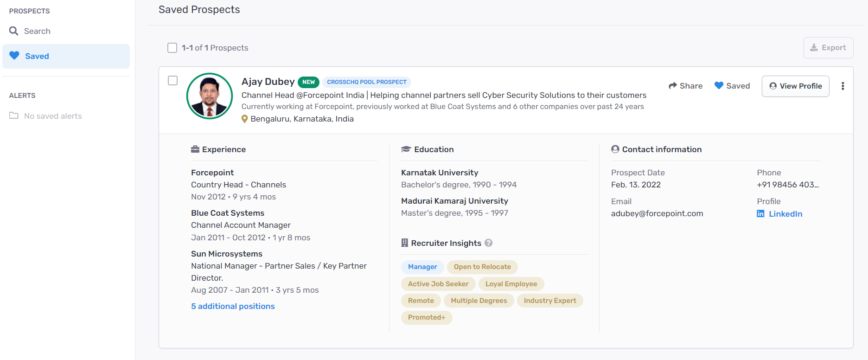
Task: Click the Export button
Action: (x=828, y=48)
